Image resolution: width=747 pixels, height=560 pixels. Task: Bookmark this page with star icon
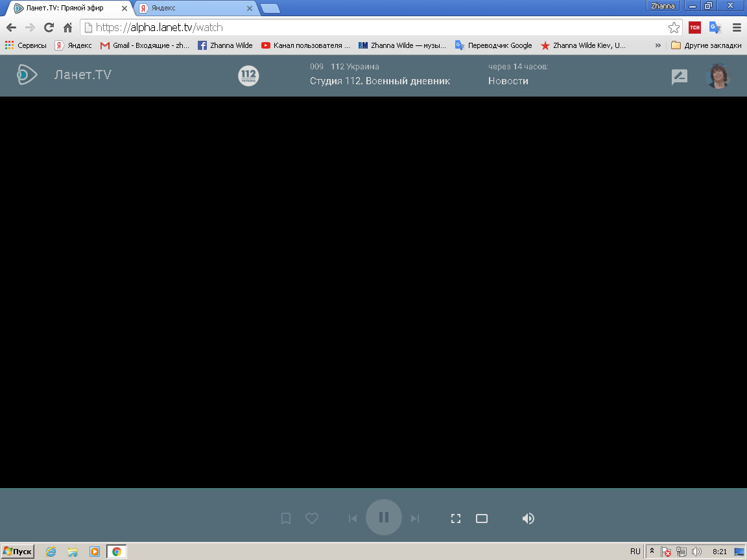674,27
